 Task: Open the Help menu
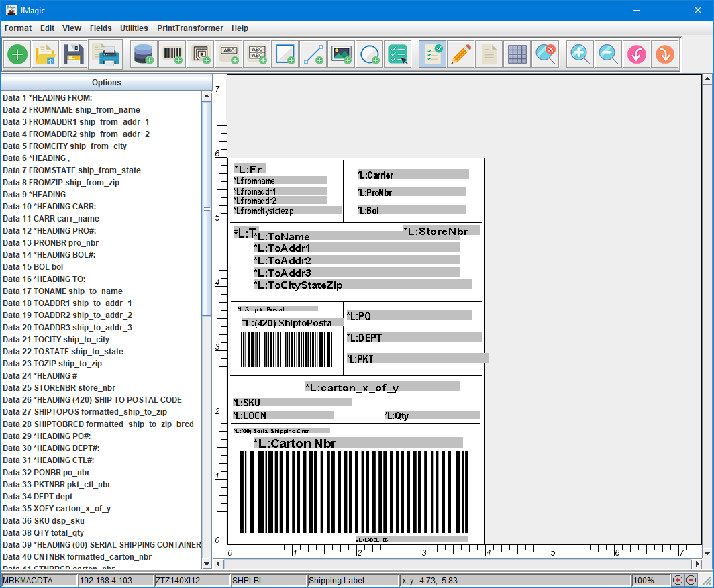click(x=240, y=28)
